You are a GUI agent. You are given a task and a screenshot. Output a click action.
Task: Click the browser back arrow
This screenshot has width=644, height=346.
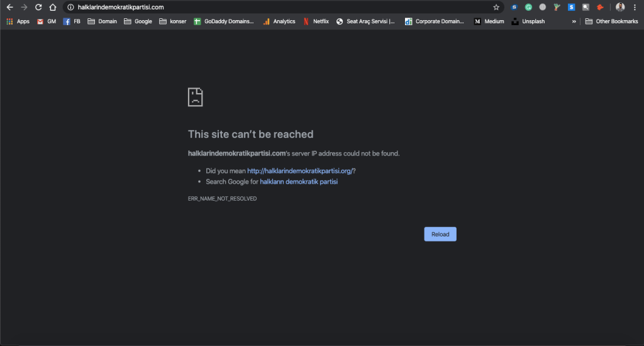click(9, 8)
